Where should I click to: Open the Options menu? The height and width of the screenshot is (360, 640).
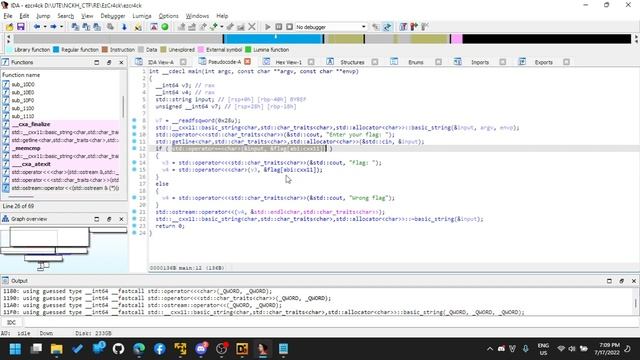click(x=168, y=16)
